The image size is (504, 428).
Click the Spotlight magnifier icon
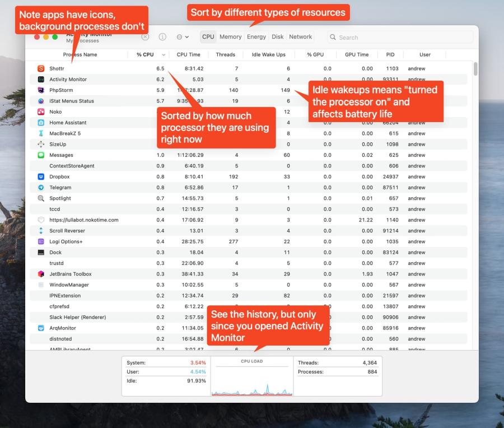(x=41, y=198)
